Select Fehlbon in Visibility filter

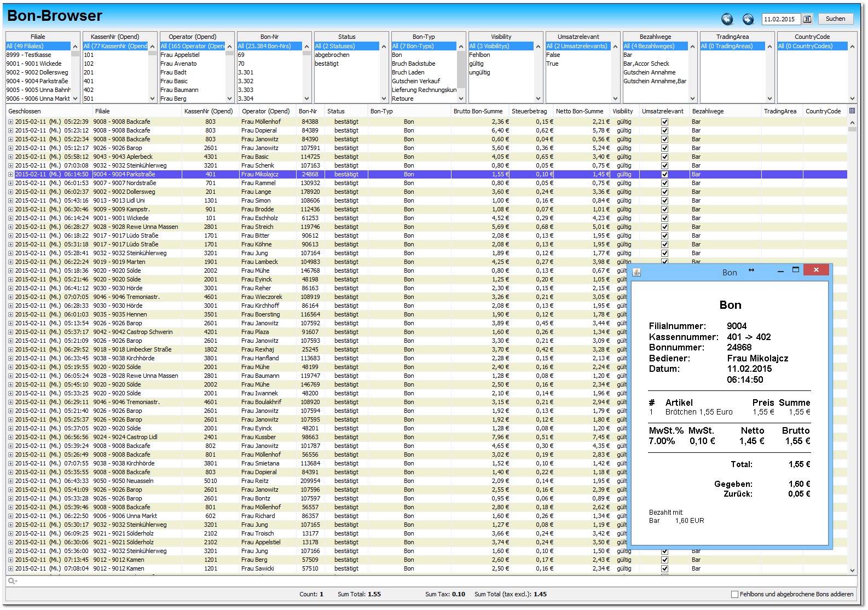click(x=501, y=55)
